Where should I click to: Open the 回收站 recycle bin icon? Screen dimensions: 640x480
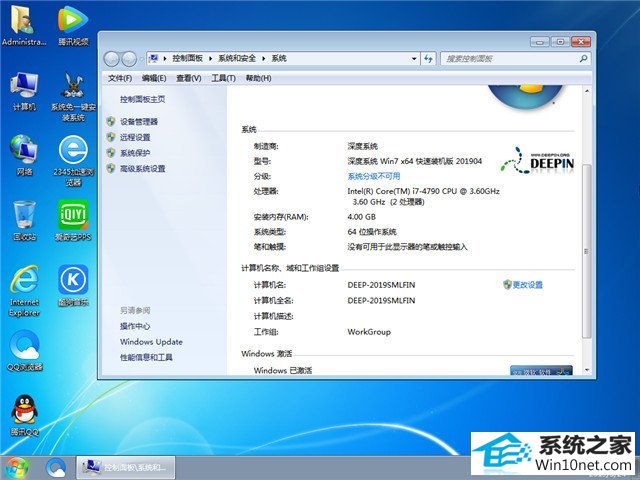(24, 217)
